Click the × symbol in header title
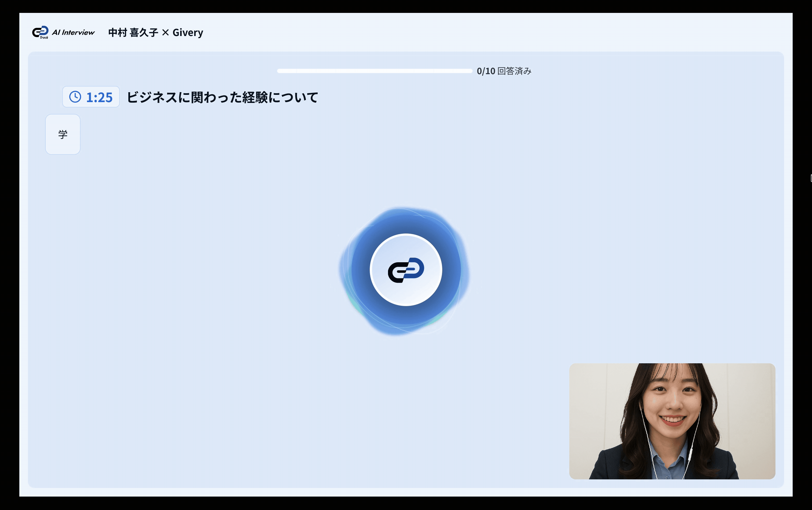 (x=165, y=33)
